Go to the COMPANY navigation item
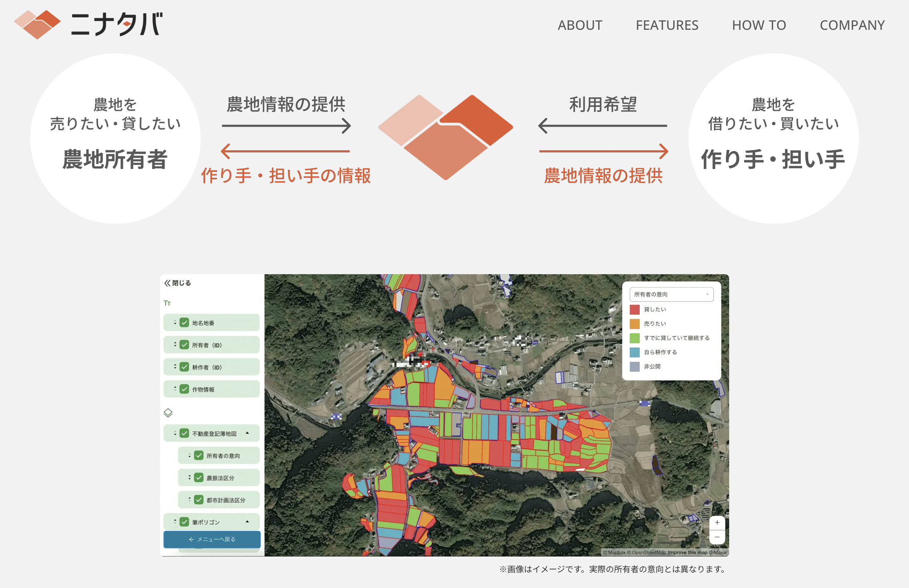909x588 pixels. (x=852, y=25)
